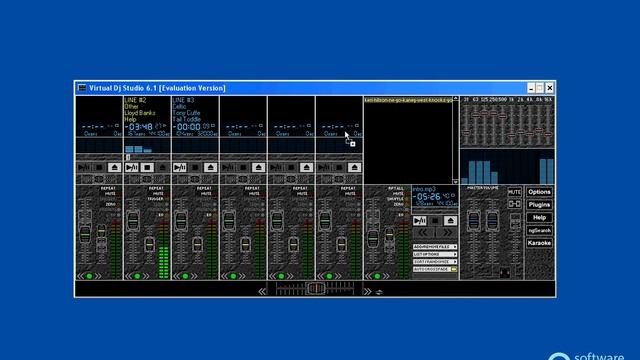Image resolution: width=640 pixels, height=360 pixels.
Task: Move the crossfader right with the double-arrow icon
Action: pos(367,291)
